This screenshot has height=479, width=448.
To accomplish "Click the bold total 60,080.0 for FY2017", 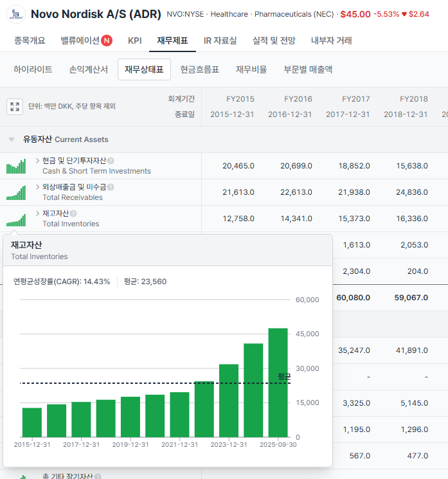I will pyautogui.click(x=354, y=298).
